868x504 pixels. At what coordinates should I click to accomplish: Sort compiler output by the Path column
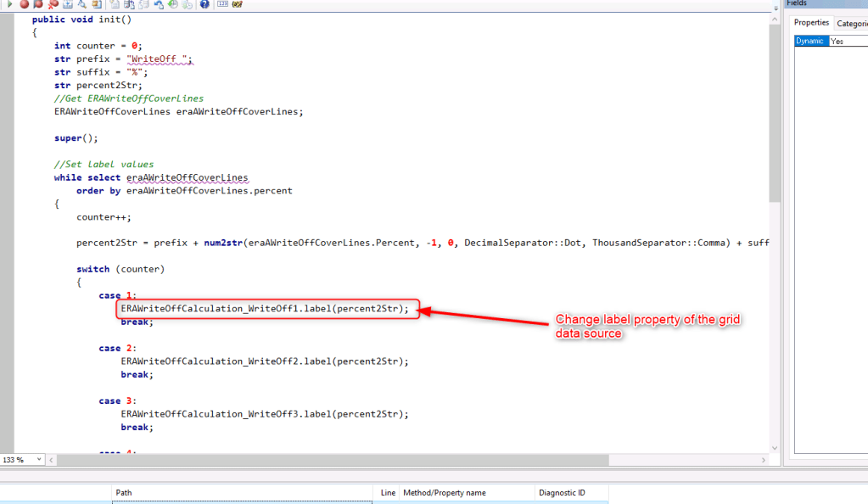pyautogui.click(x=123, y=492)
